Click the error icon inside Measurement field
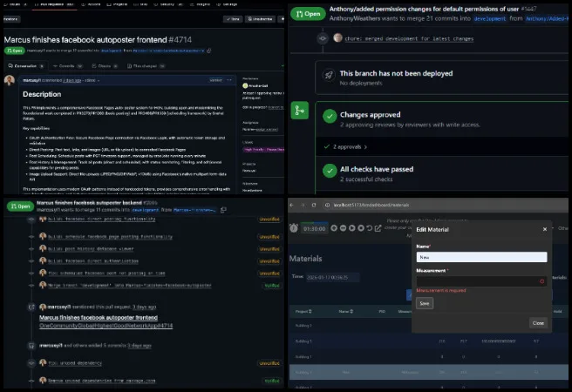Image resolution: width=572 pixels, height=392 pixels. [x=541, y=280]
